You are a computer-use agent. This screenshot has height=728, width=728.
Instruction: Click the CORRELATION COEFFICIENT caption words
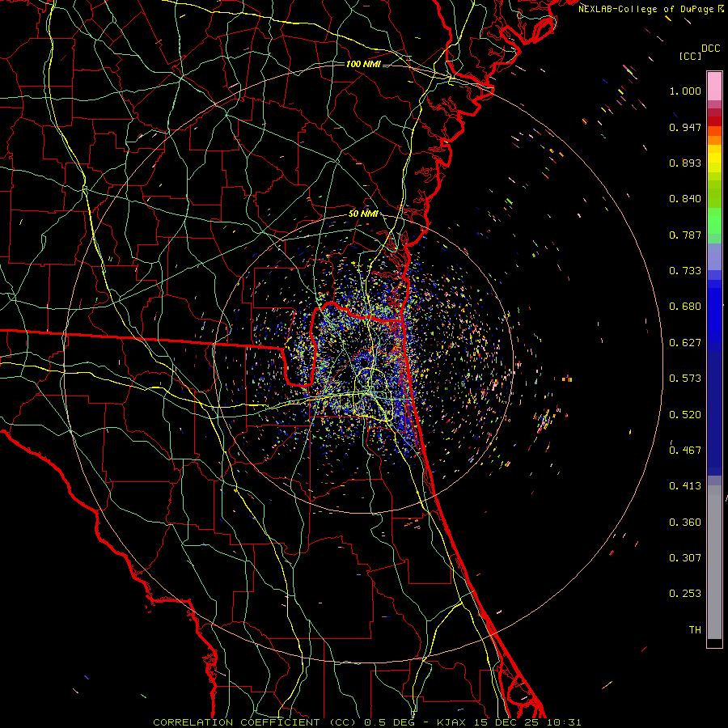(236, 722)
